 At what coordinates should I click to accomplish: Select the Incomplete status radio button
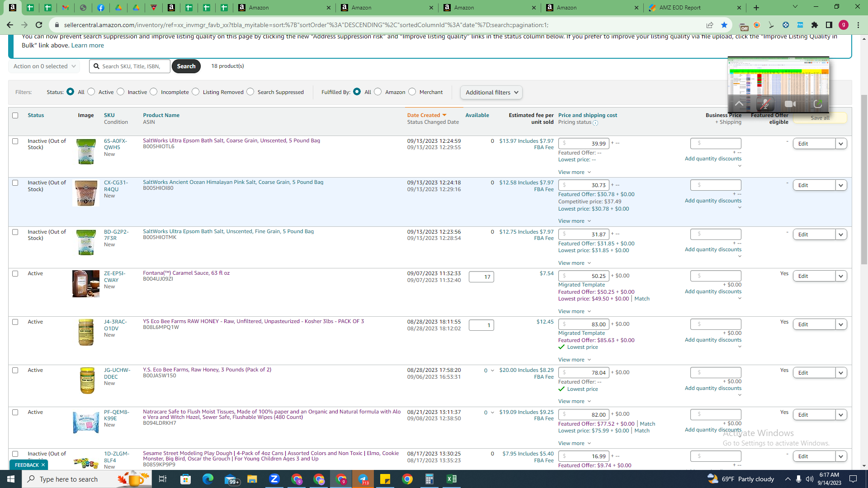click(154, 92)
